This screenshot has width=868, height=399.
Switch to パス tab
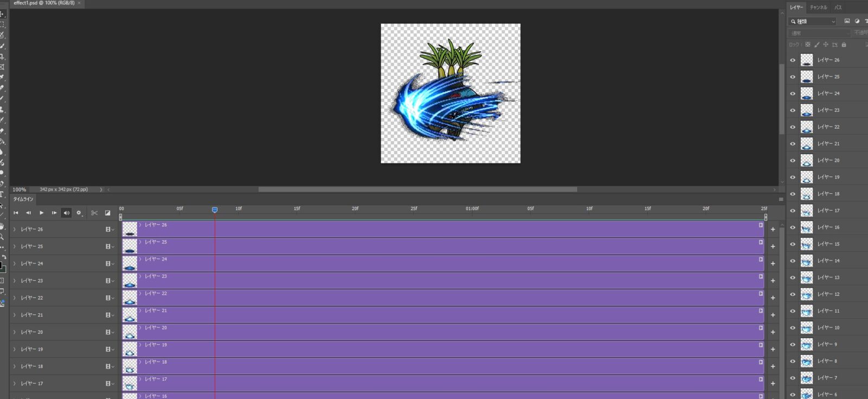pyautogui.click(x=838, y=8)
